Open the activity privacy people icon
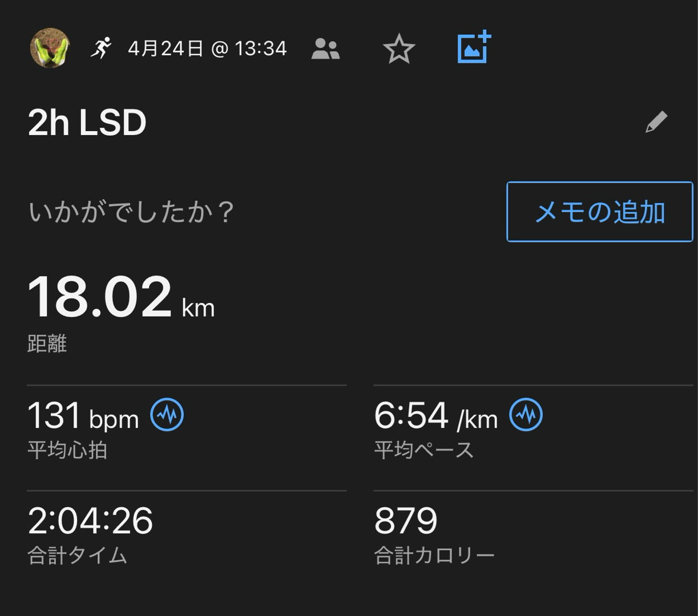Screen dimensions: 698x616 (x=325, y=49)
